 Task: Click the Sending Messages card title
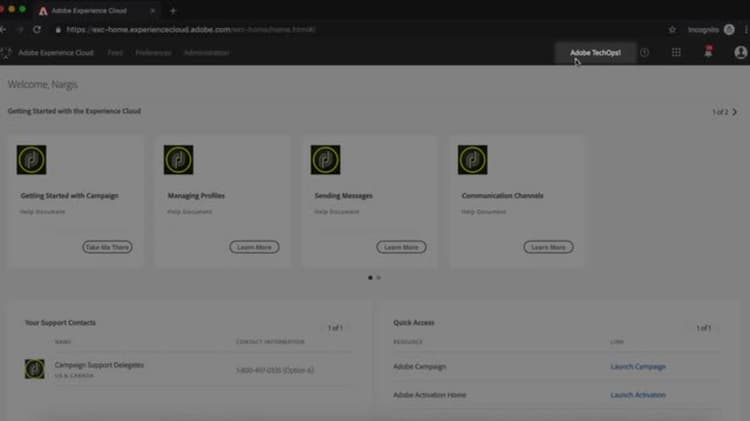[x=343, y=195]
